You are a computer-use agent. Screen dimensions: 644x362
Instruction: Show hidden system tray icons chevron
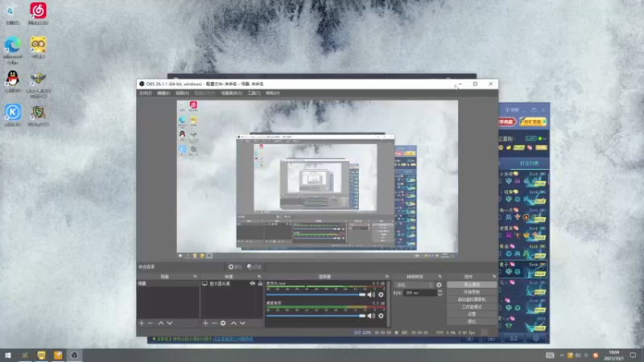[562, 356]
